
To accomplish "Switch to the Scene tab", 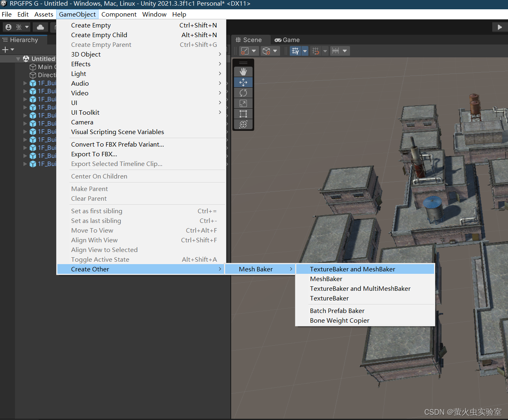I will [249, 40].
